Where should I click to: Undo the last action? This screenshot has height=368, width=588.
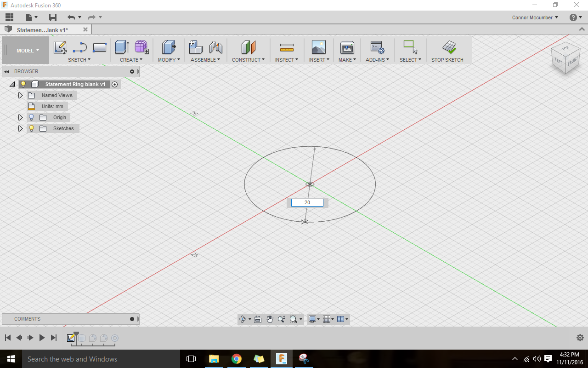(71, 17)
